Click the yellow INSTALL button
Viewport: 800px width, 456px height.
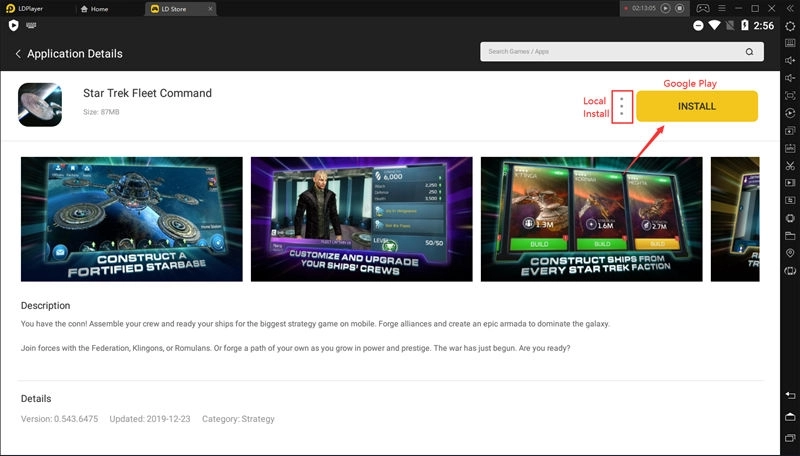point(697,106)
